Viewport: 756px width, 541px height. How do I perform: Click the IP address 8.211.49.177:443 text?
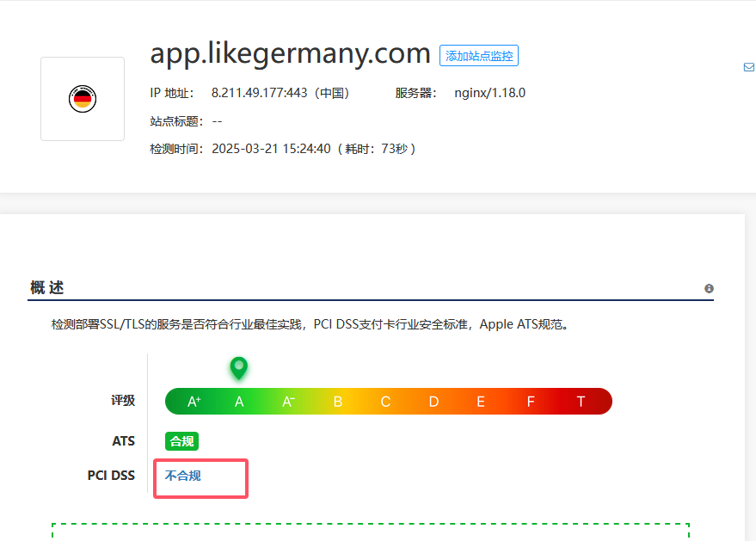click(x=259, y=93)
